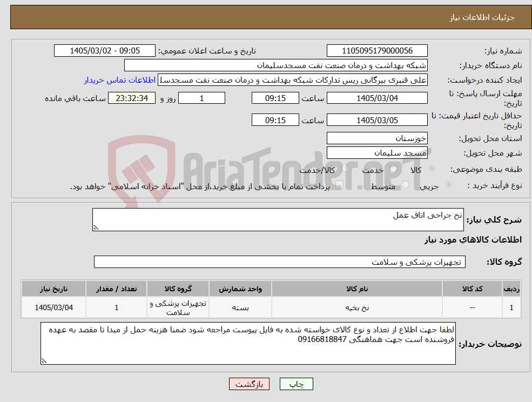Click the کد کالا cell showing --

[x=472, y=307]
